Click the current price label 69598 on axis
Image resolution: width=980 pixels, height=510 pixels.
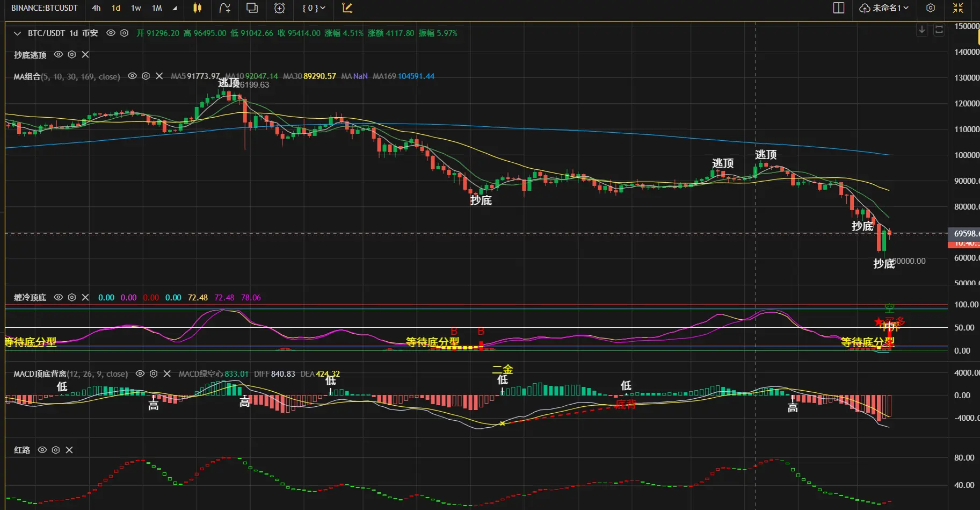pos(964,234)
